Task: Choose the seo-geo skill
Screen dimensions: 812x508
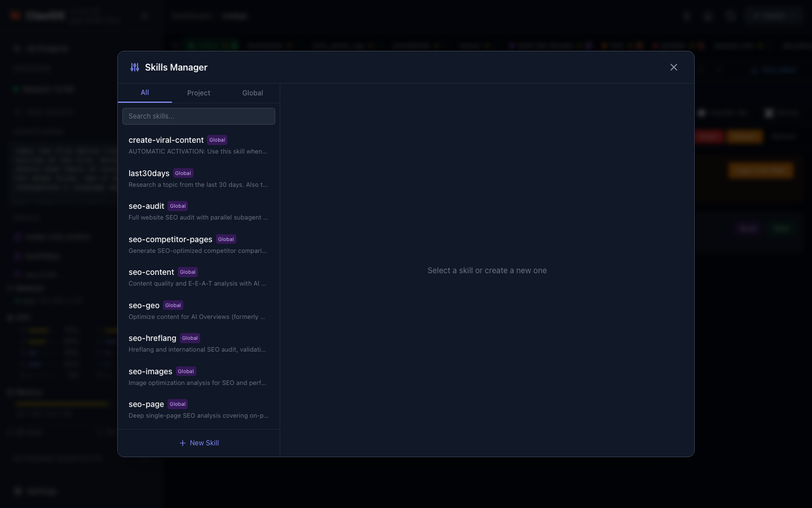Action: point(144,305)
